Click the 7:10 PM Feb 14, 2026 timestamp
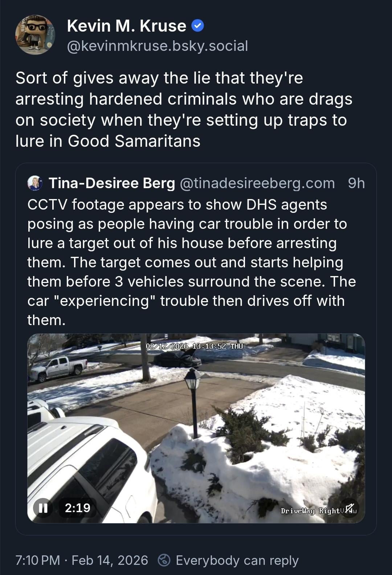 coord(82,560)
